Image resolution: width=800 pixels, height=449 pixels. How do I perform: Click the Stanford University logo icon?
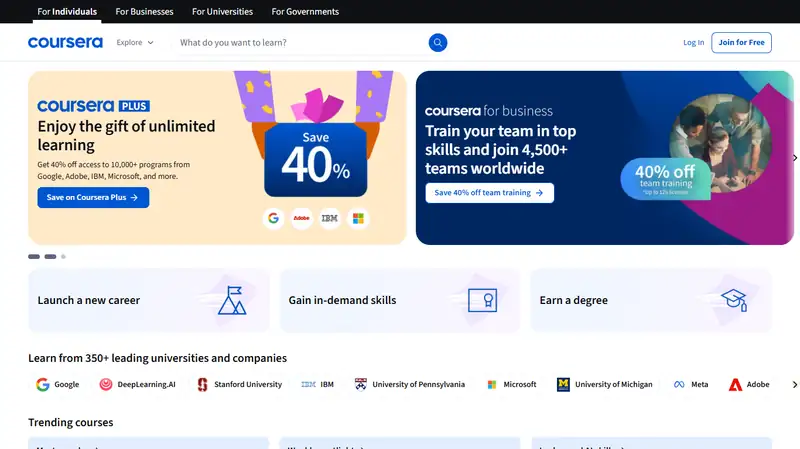pyautogui.click(x=203, y=384)
